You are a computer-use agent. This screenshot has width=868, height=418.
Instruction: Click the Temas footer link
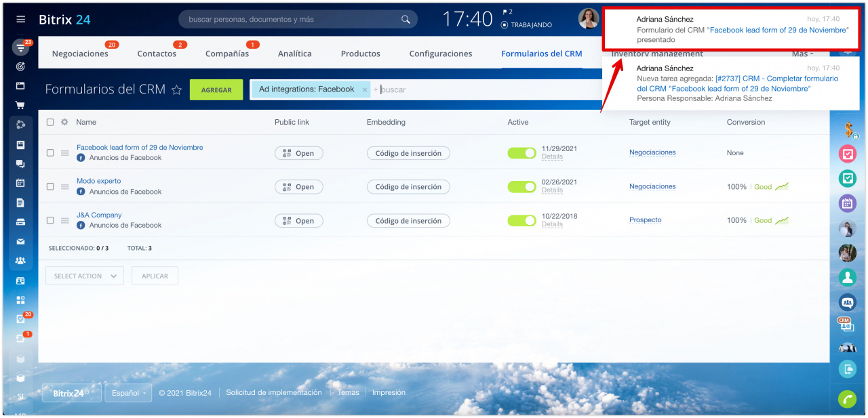click(x=349, y=393)
